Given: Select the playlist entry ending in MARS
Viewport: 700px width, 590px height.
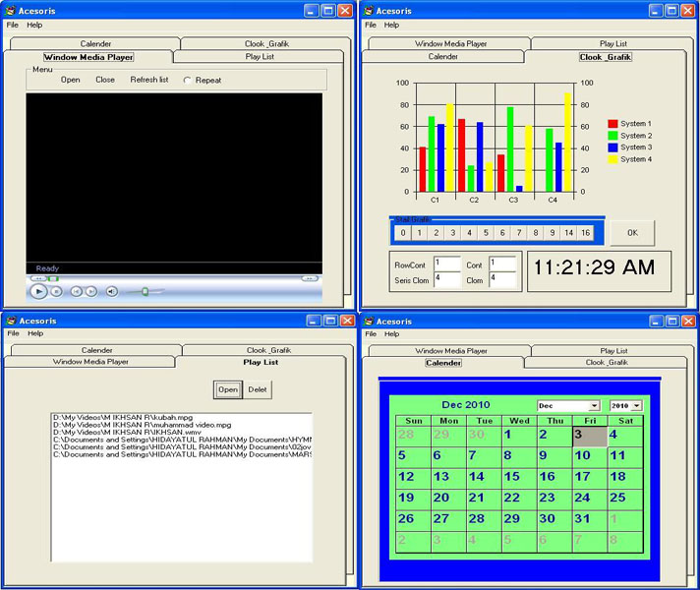Looking at the screenshot, I should coord(182,454).
